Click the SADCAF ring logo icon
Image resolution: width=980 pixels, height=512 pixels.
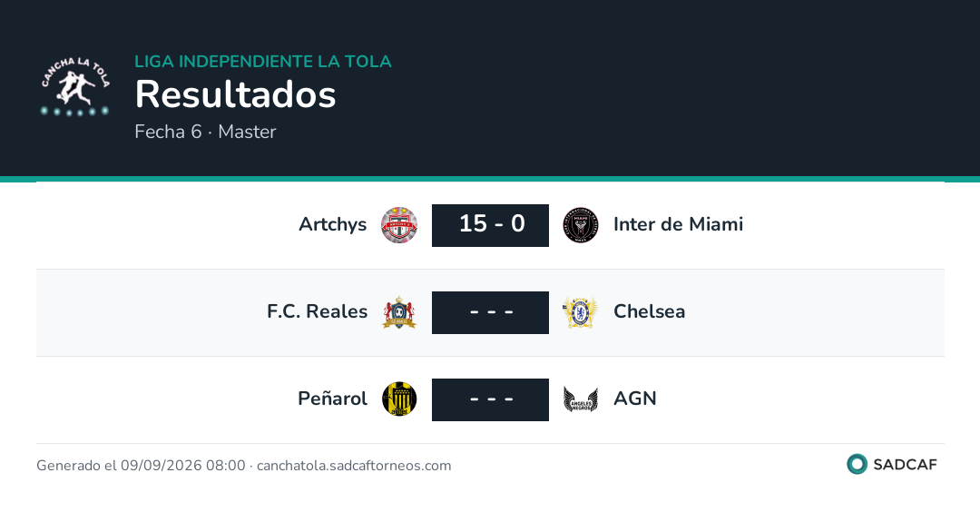[x=857, y=464]
